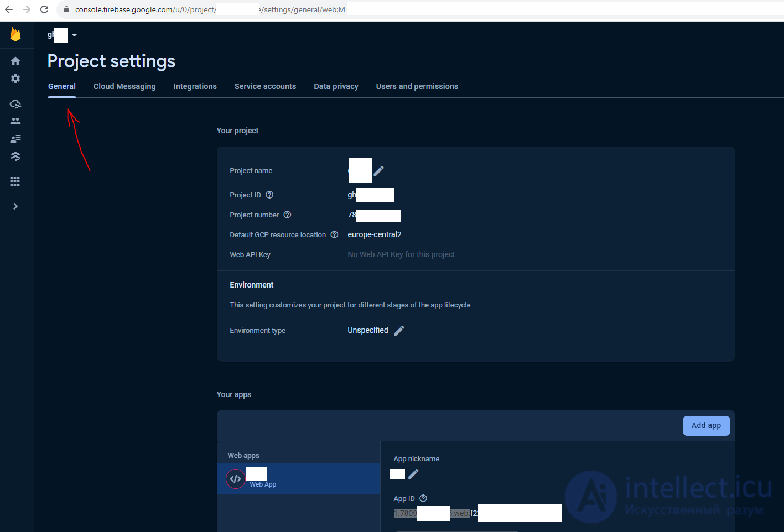Select the Web App entry in Web apps list
Image resolution: width=784 pixels, height=532 pixels.
pos(299,479)
